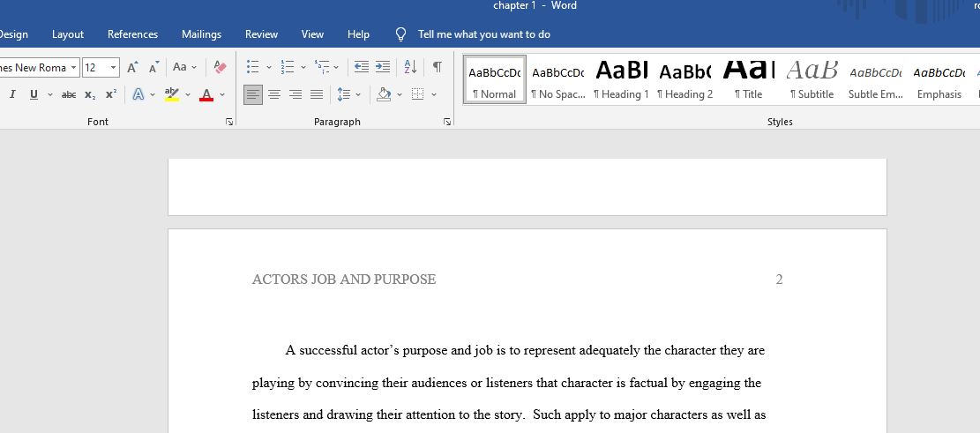Align paragraph text to the right
The width and height of the screenshot is (980, 433).
click(x=295, y=94)
